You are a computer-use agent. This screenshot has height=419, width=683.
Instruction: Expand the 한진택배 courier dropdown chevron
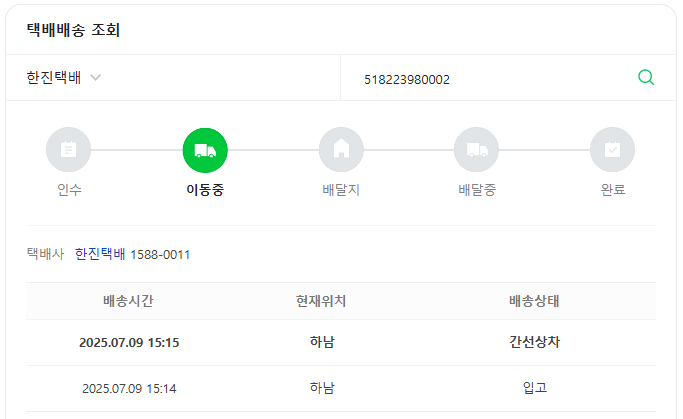coord(95,78)
